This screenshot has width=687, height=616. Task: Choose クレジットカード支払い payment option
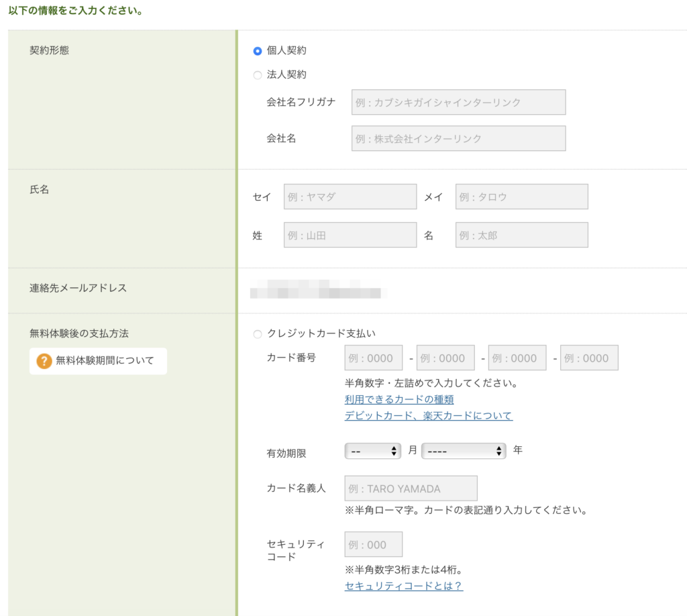258,334
